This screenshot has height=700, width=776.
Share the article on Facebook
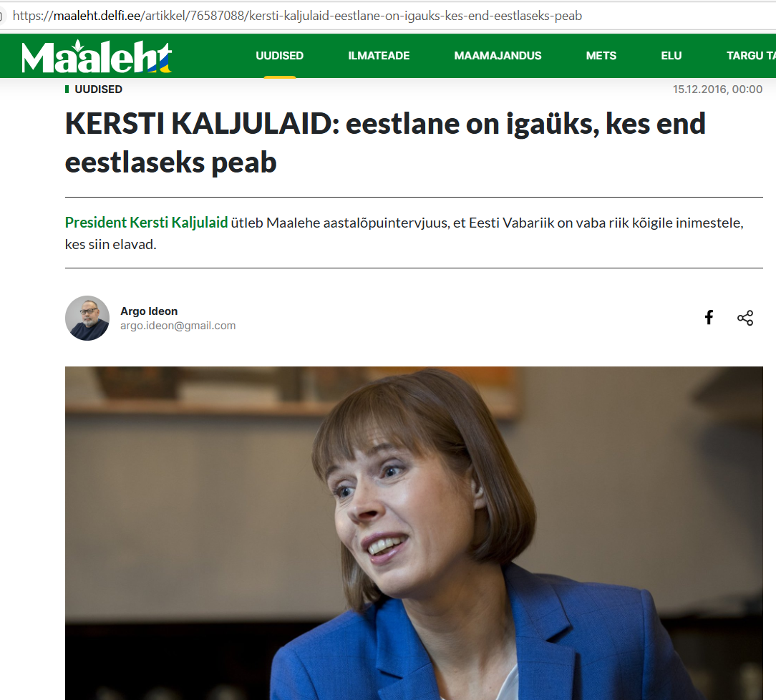[x=709, y=317]
